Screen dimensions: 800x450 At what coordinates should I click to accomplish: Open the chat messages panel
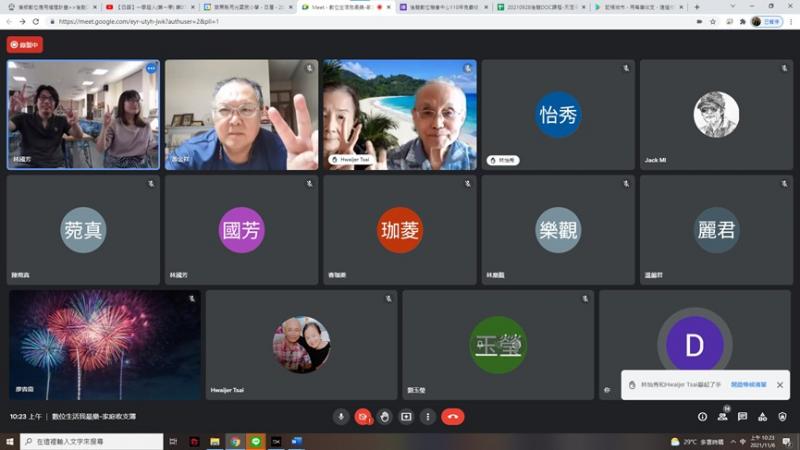pyautogui.click(x=742, y=416)
